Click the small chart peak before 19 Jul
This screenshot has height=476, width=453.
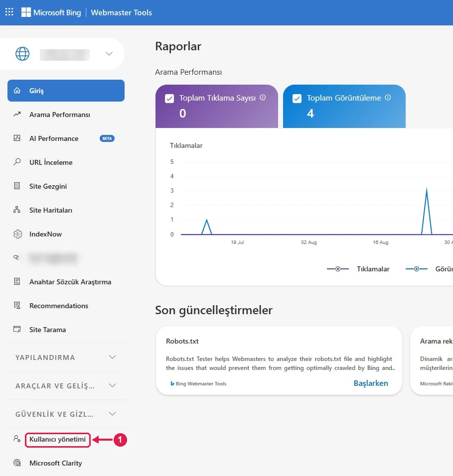tap(207, 220)
